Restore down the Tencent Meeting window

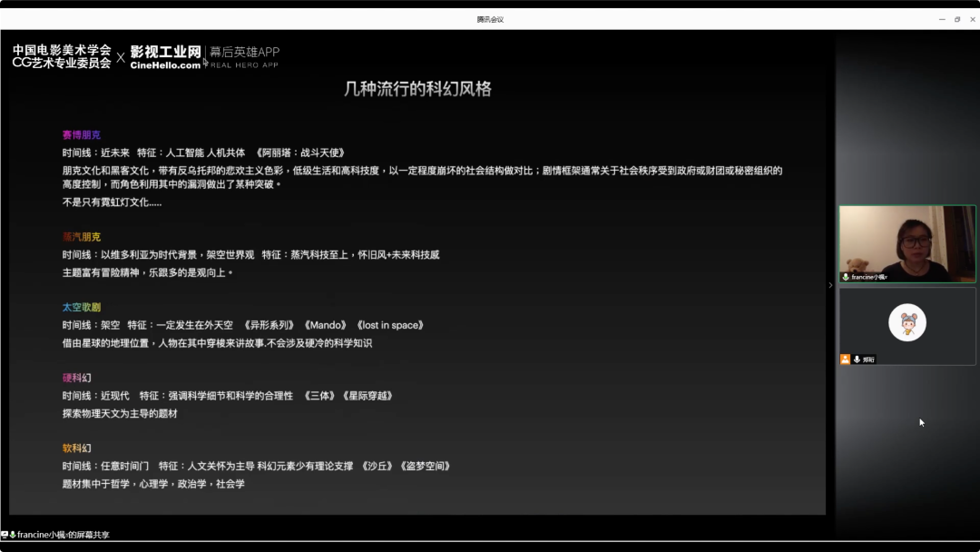click(x=956, y=19)
